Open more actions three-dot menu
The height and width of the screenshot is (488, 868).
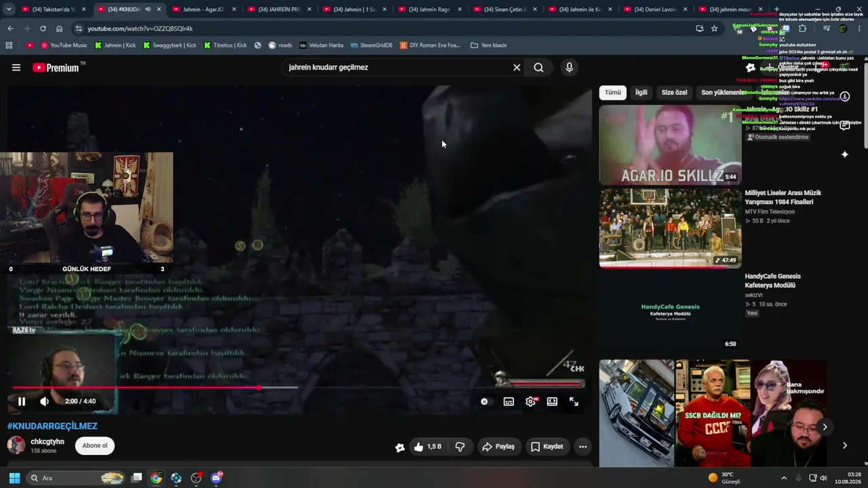coord(583,447)
